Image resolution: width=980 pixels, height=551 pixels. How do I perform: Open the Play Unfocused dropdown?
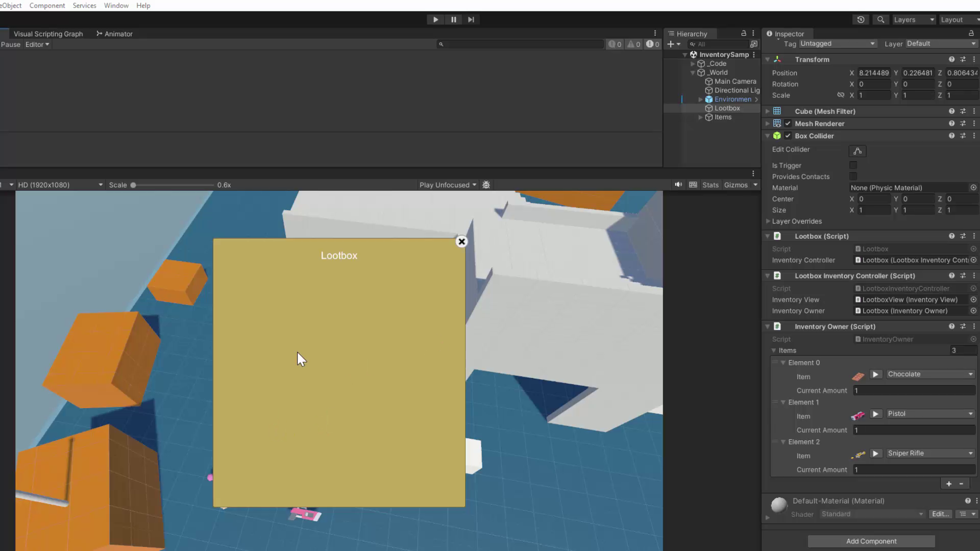(448, 185)
